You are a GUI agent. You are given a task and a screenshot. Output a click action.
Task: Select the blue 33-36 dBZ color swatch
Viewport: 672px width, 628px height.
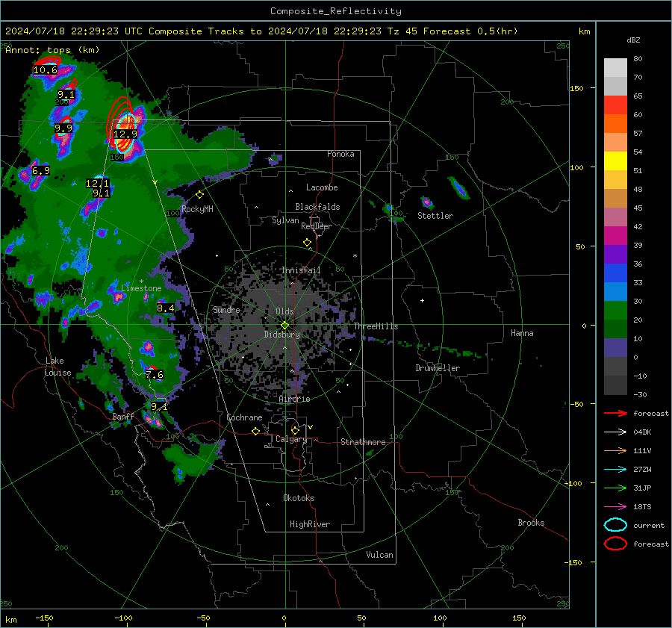[x=615, y=273]
